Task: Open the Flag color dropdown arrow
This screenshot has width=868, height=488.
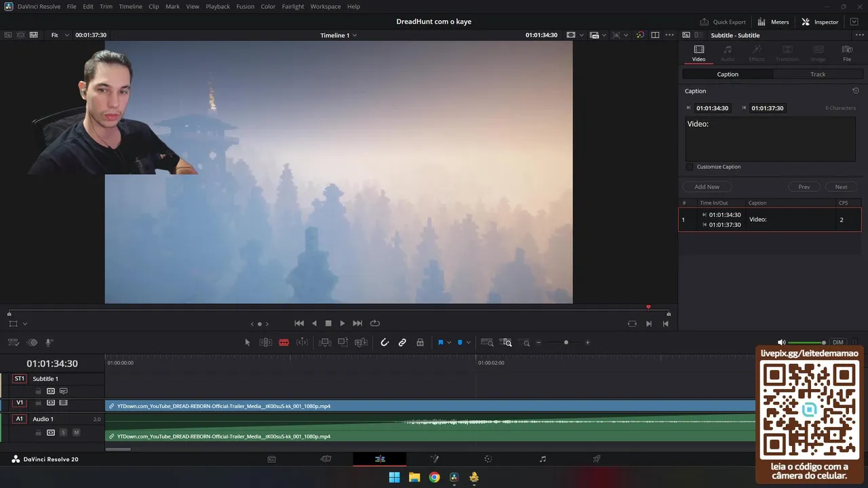Action: (x=449, y=342)
